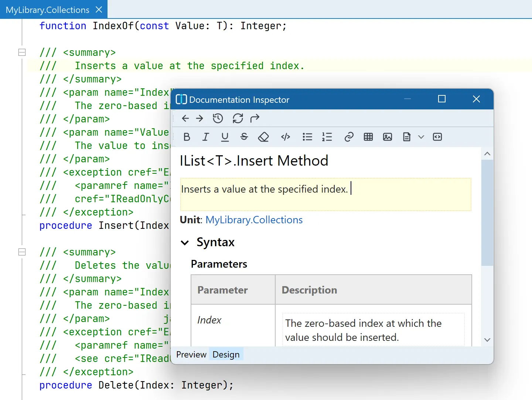Click the document page icon in the toolbar
The image size is (532, 400).
tap(407, 137)
